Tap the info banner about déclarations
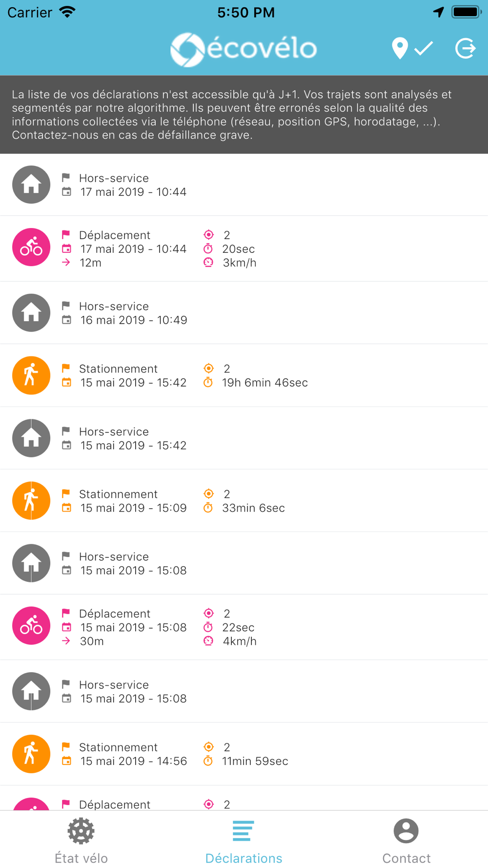Image resolution: width=488 pixels, height=868 pixels. 244,115
